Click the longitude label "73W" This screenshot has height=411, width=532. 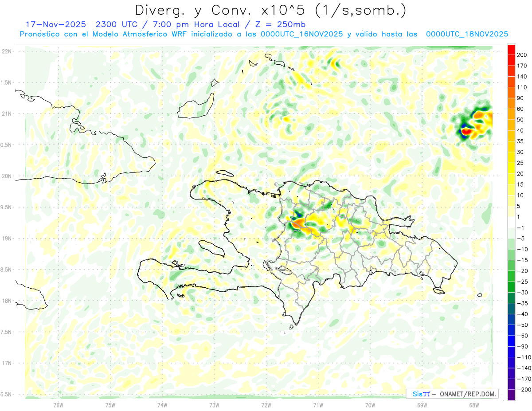214,404
